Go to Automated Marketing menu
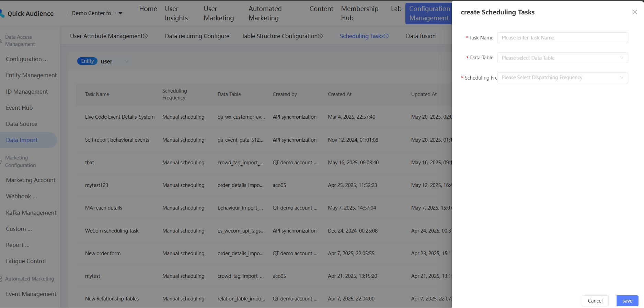 [x=265, y=13]
